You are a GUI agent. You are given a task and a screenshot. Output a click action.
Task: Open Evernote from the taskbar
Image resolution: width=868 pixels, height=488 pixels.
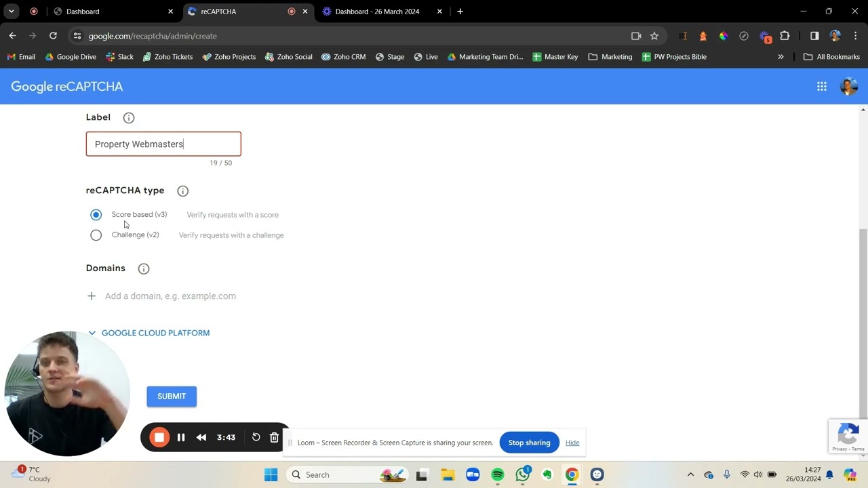point(547,474)
